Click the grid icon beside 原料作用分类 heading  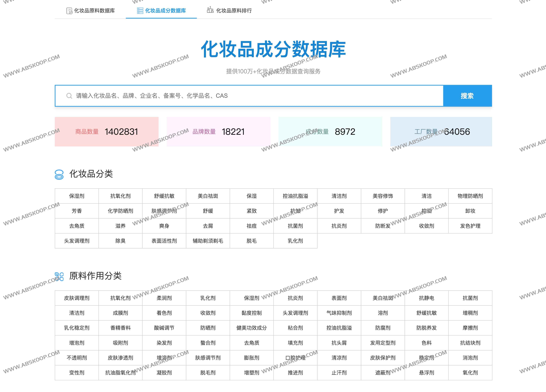pos(59,276)
